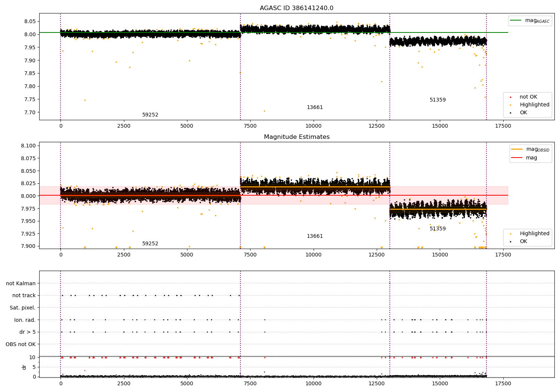Click the 2500 x-tick under the bottom plot

pos(124,384)
